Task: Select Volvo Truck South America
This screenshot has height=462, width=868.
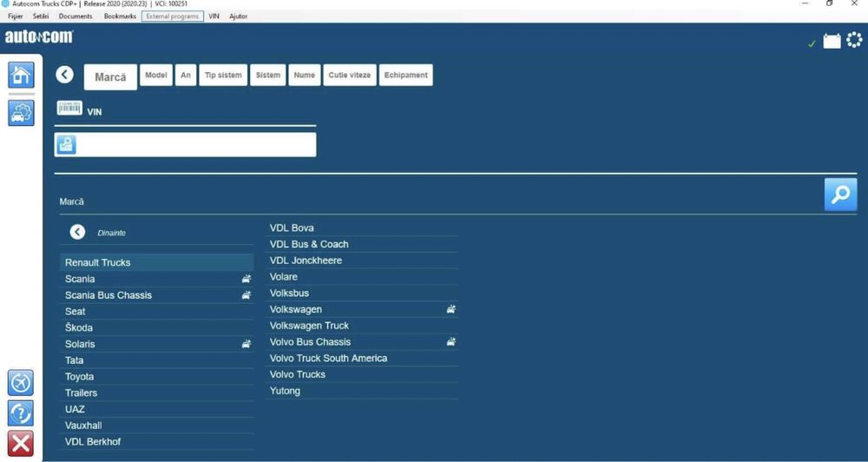Action: (x=361, y=358)
